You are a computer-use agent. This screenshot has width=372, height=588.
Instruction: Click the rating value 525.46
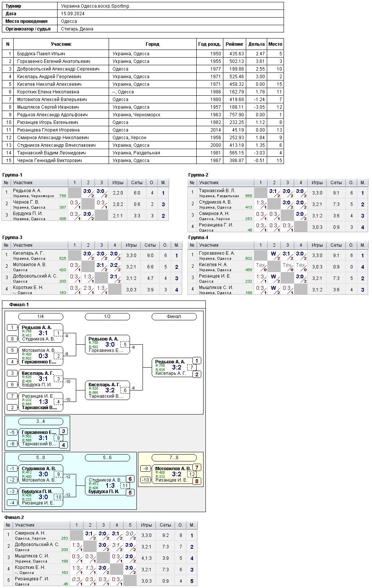click(x=237, y=77)
